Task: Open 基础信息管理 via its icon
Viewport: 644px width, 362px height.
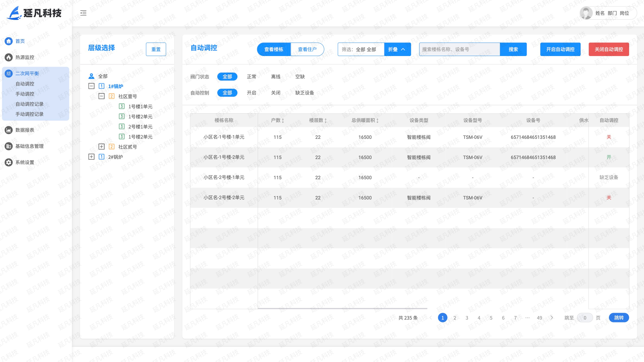Action: click(x=9, y=146)
